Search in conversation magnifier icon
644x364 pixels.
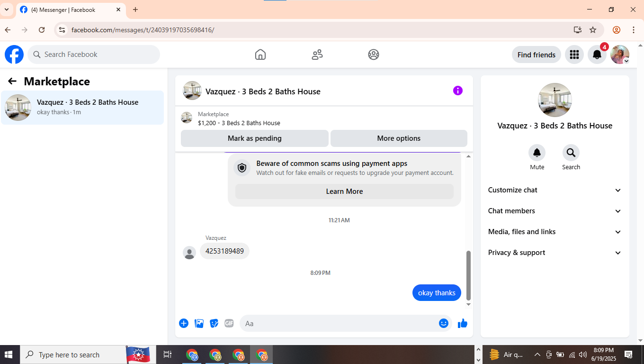[x=571, y=153]
